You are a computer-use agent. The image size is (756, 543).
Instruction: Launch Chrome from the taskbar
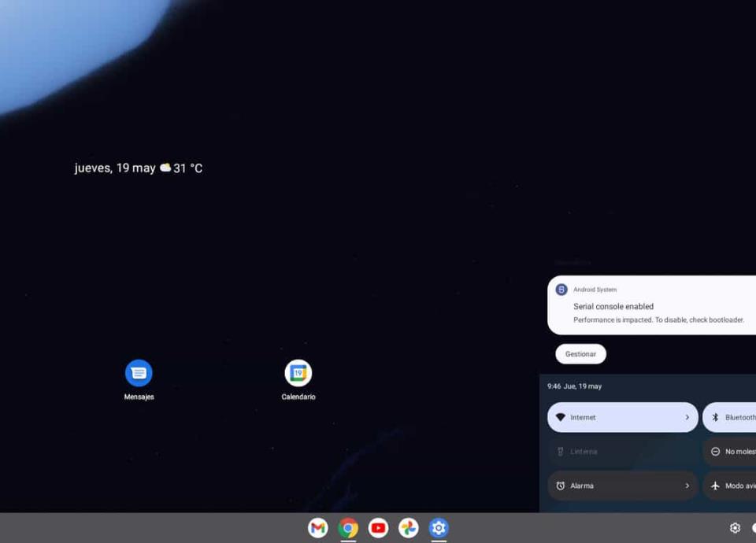[348, 528]
